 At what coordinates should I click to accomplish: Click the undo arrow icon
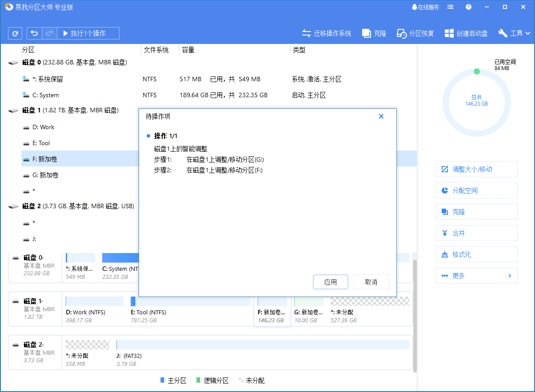click(x=34, y=33)
